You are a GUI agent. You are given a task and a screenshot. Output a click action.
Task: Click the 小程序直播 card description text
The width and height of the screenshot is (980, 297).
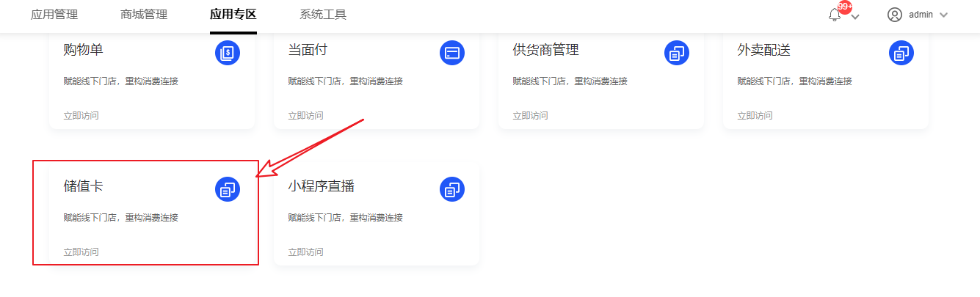345,218
